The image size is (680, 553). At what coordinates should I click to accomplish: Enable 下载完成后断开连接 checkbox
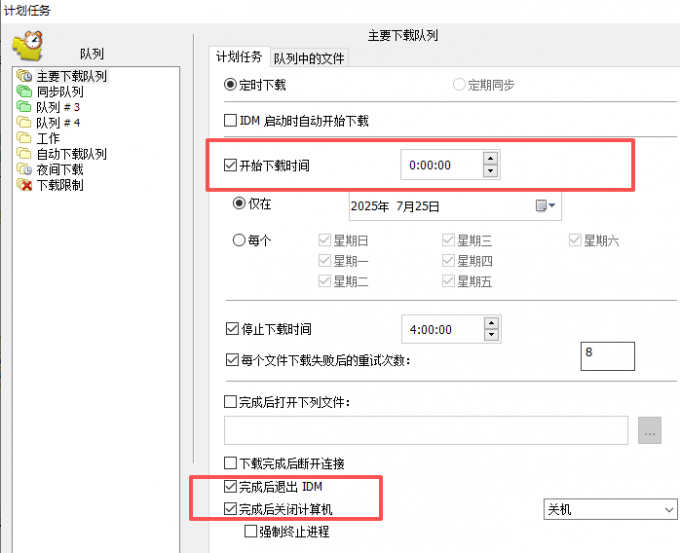230,463
